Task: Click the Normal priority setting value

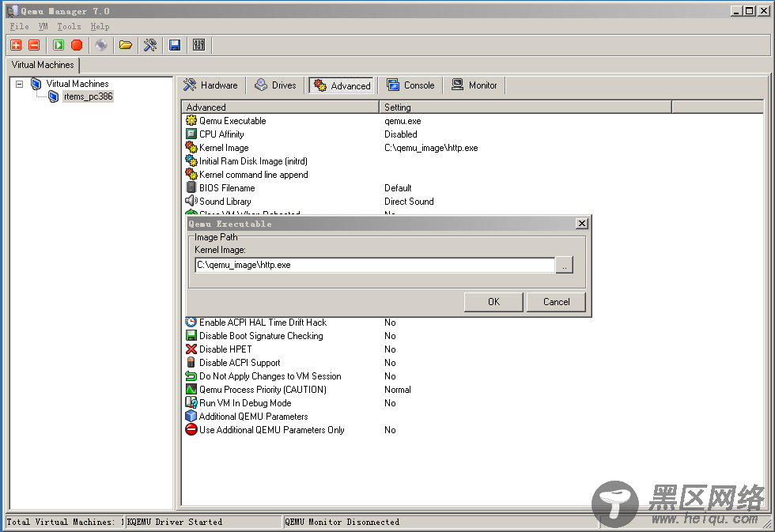Action: (x=397, y=390)
